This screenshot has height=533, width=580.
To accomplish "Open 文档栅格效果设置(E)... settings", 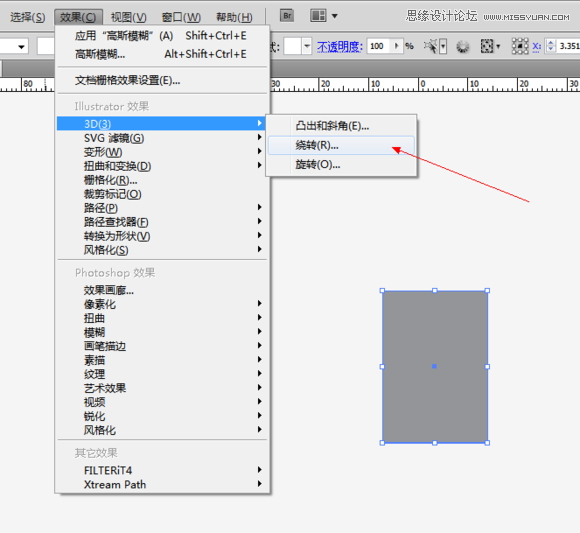I will coord(162,80).
